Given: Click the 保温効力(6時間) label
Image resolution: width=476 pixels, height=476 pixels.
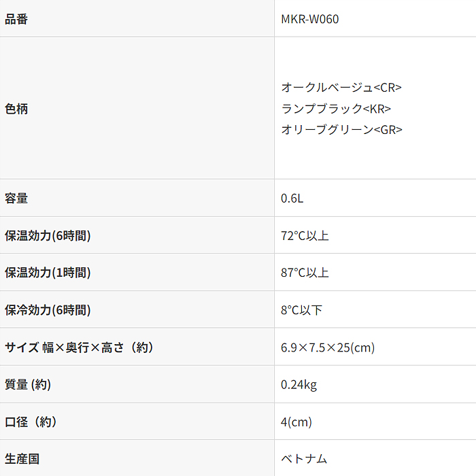Looking at the screenshot, I should point(48,236).
